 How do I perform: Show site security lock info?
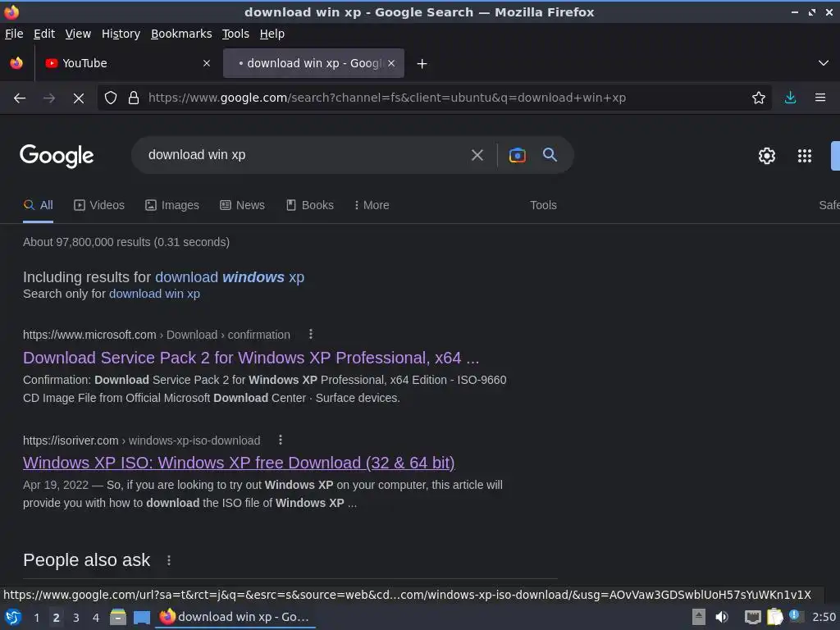click(134, 98)
